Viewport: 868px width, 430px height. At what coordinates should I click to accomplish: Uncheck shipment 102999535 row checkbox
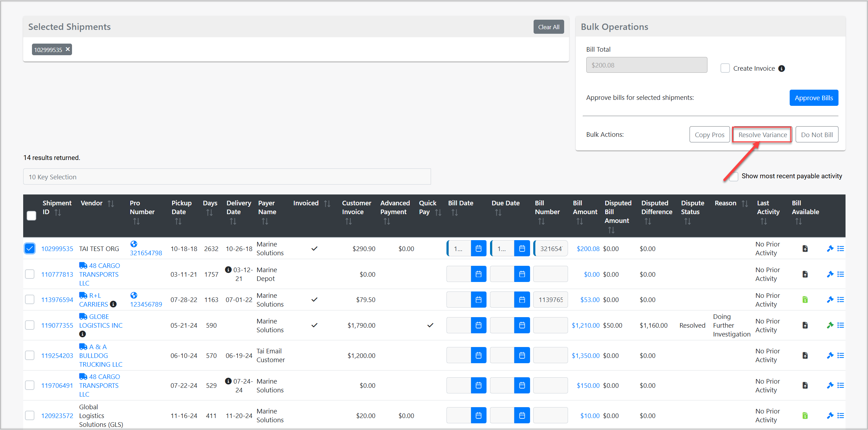pyautogui.click(x=30, y=249)
